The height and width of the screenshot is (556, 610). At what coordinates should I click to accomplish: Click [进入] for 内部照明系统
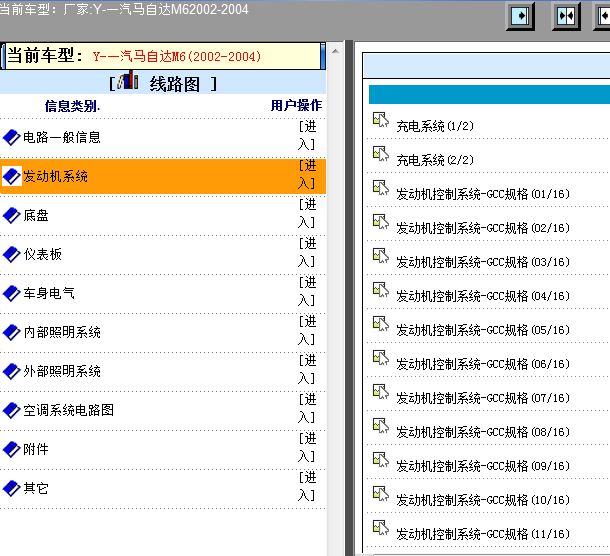307,330
